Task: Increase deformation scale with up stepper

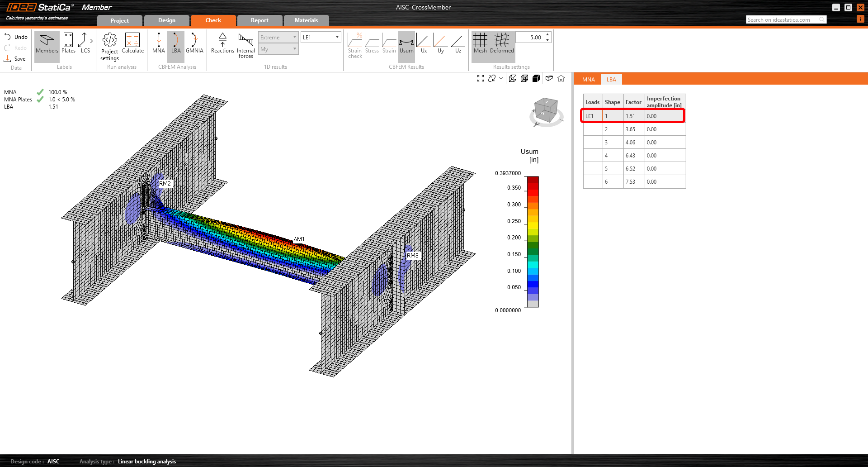Action: [x=547, y=34]
